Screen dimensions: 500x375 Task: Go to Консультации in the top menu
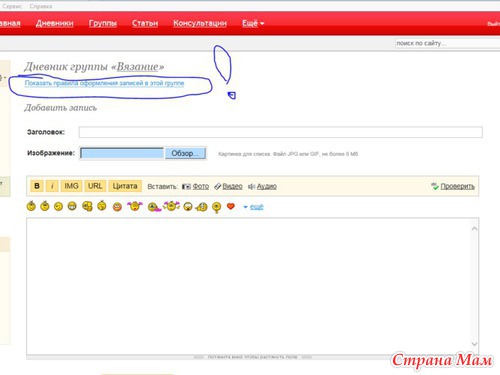tap(200, 23)
